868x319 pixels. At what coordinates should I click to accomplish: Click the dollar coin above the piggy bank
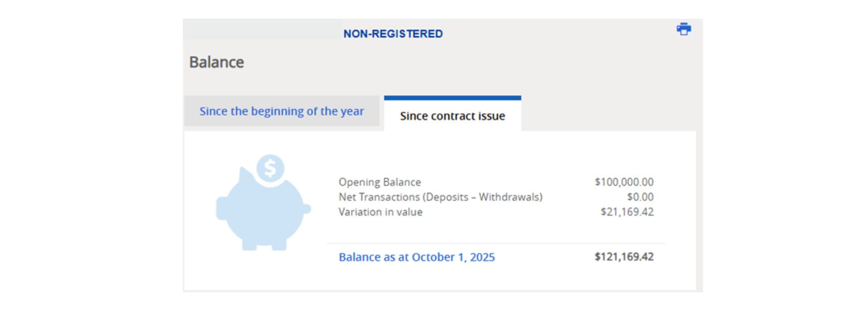270,168
